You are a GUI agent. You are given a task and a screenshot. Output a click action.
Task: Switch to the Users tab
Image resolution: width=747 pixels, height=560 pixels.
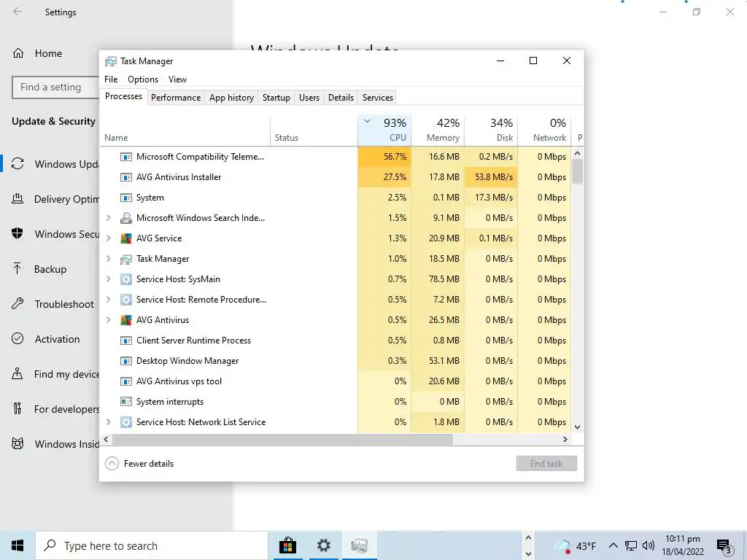tap(309, 98)
